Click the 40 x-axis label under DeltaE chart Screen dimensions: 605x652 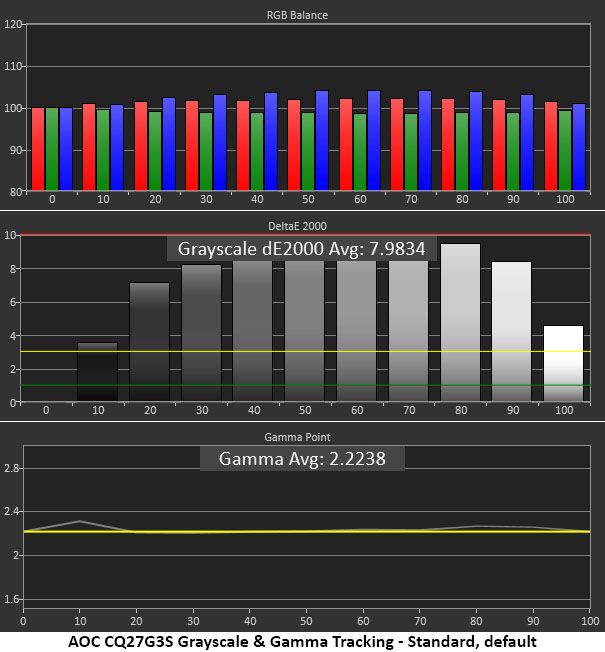coord(254,410)
